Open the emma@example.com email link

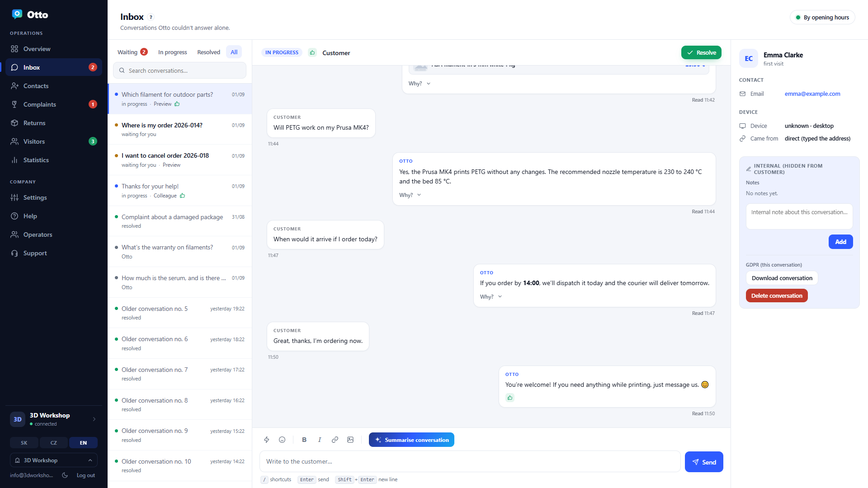point(812,94)
